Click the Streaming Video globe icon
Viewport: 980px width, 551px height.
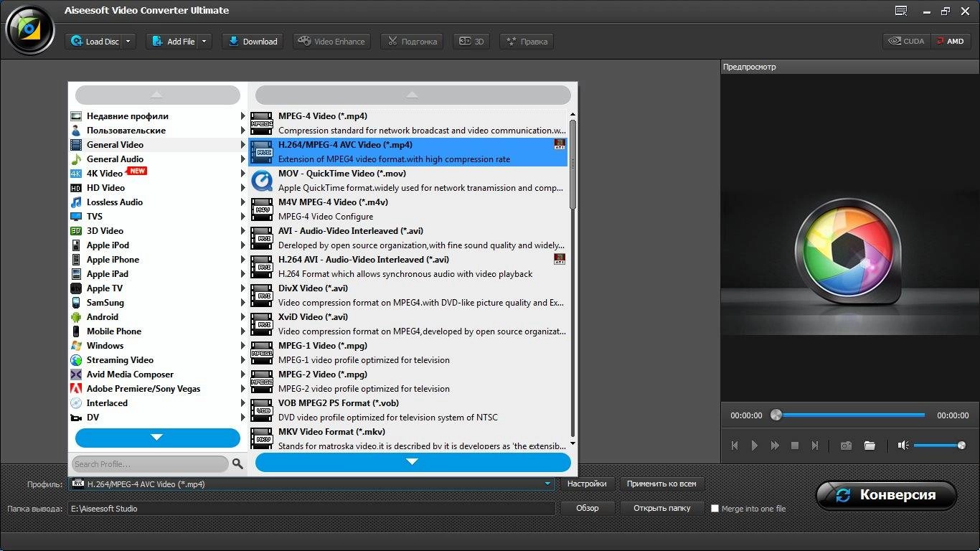76,360
